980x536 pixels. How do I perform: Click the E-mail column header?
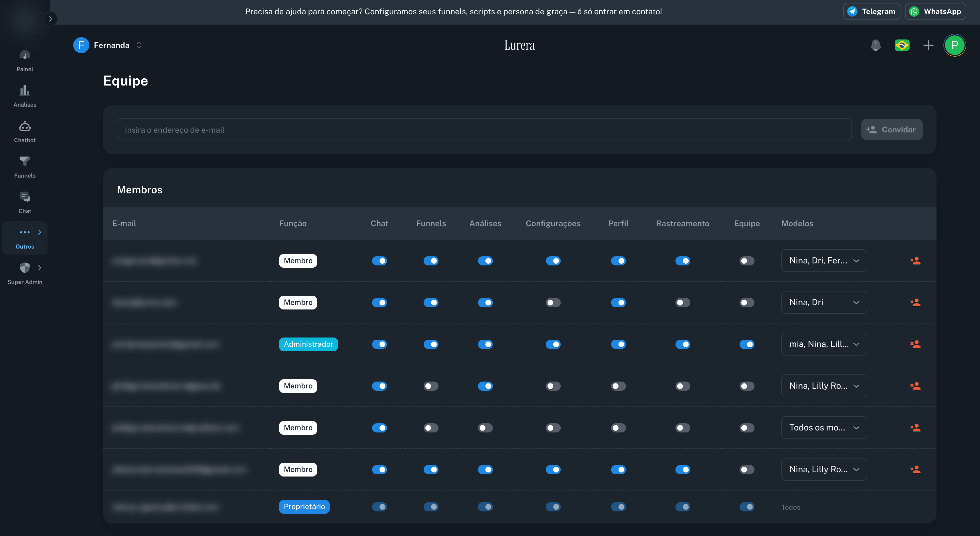click(124, 223)
